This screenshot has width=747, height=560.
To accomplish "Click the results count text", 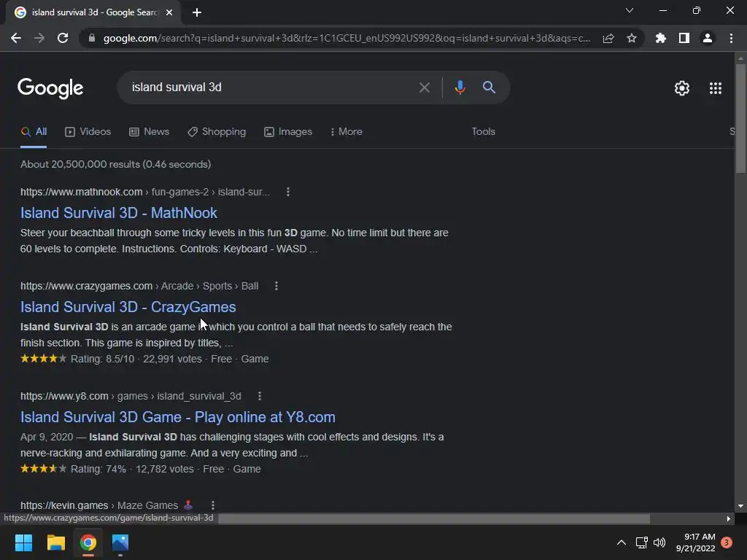I will point(115,164).
